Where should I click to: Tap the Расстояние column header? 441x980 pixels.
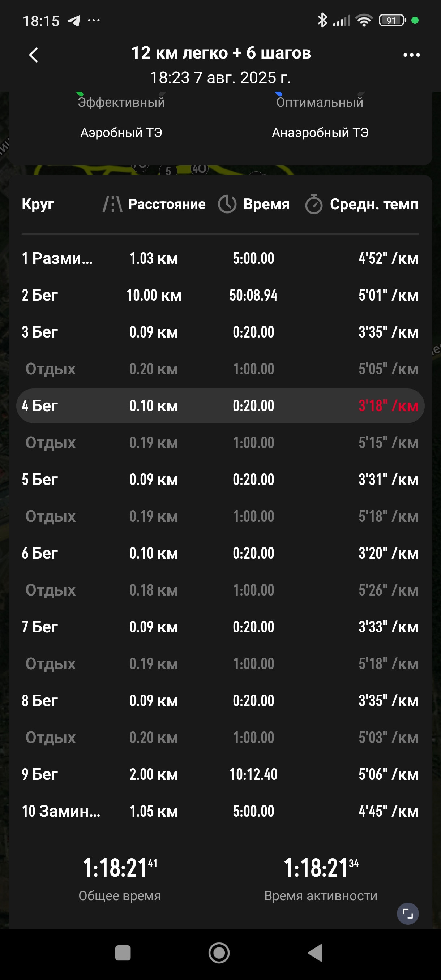pyautogui.click(x=167, y=204)
